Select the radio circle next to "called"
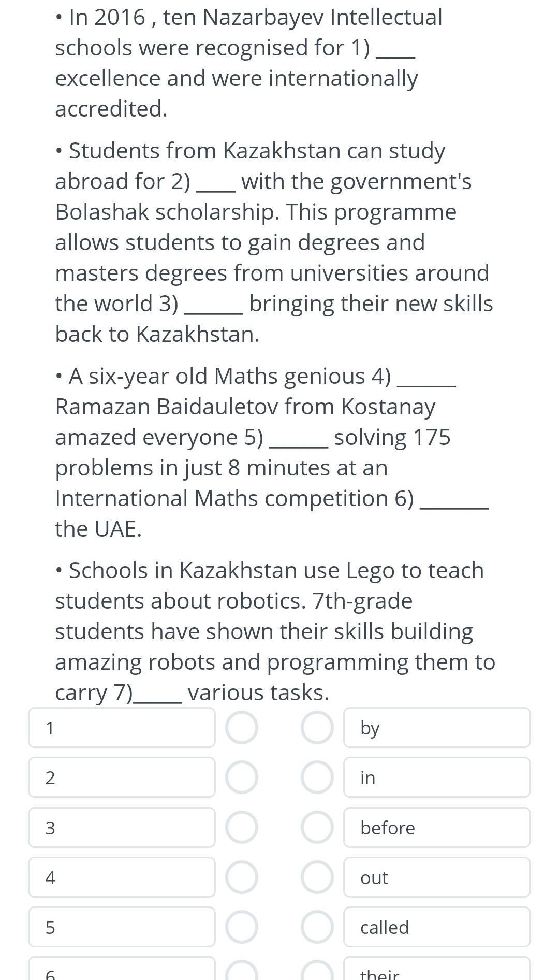 (x=317, y=927)
